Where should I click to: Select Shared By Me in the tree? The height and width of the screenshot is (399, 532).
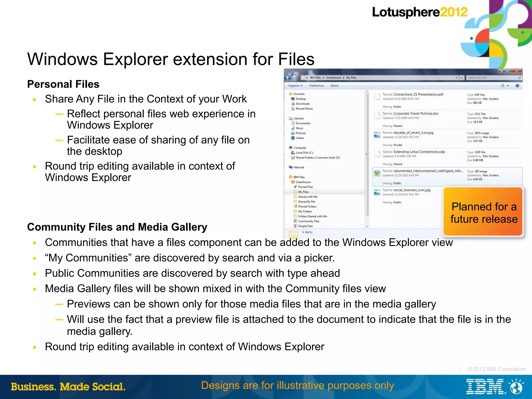coord(307,202)
